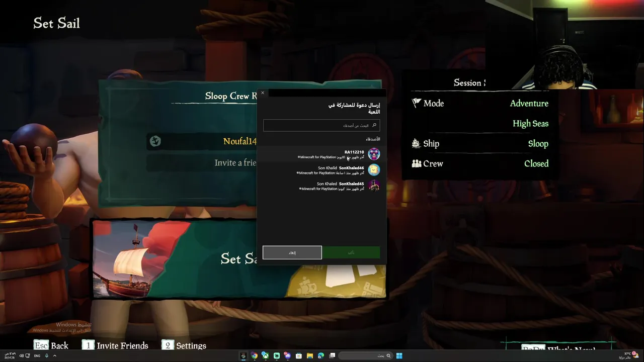
Task: Open Discord from the taskbar
Action: 287,356
